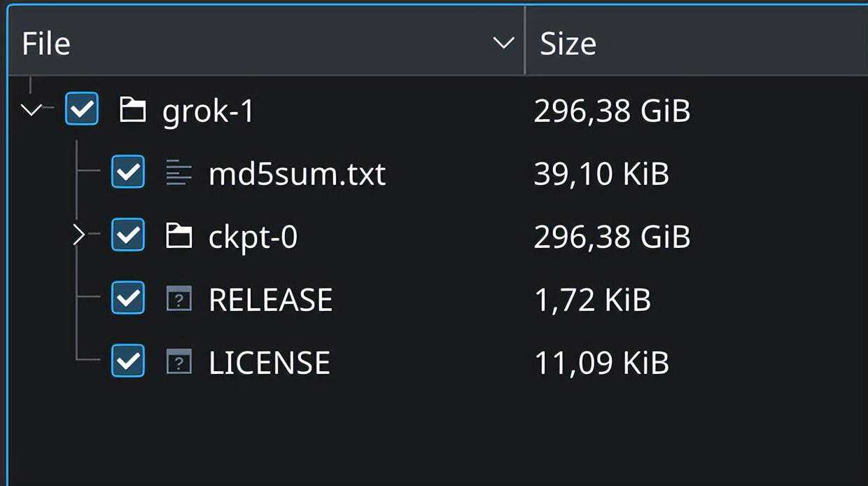Select the RELEASE file row

pyautogui.click(x=270, y=300)
